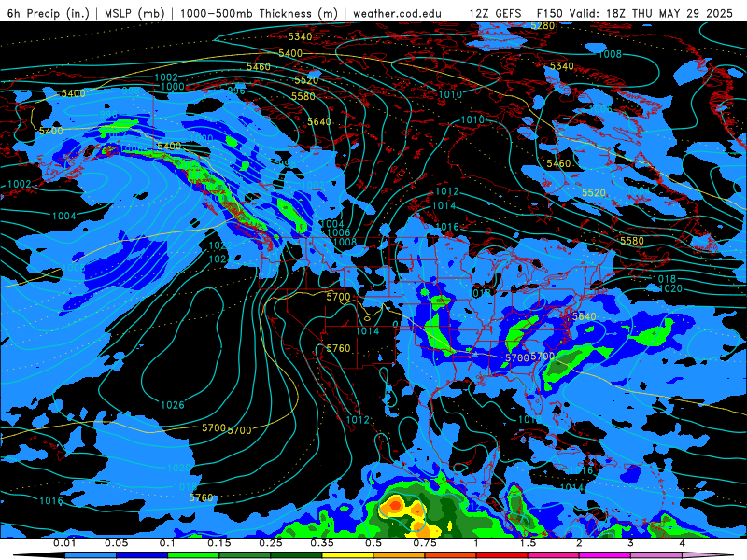747x560 pixels.
Task: Pick the red legend color swatch
Action: click(502, 555)
